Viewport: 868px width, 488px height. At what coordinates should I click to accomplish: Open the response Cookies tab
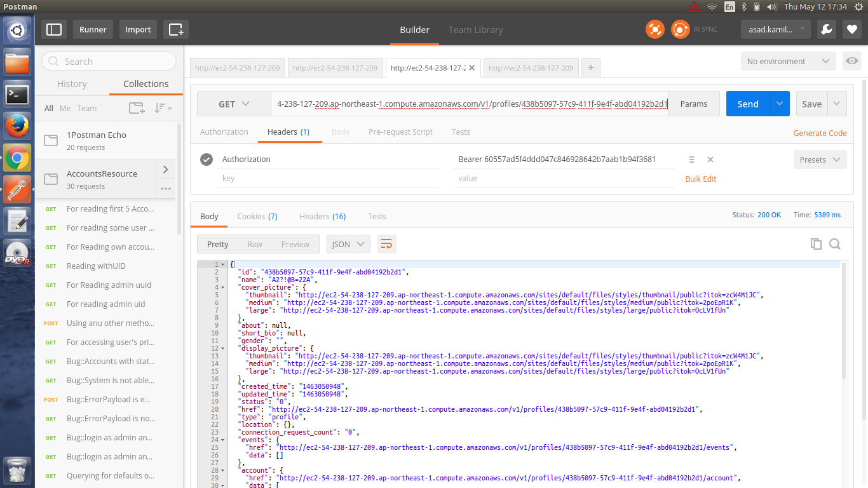coord(257,217)
